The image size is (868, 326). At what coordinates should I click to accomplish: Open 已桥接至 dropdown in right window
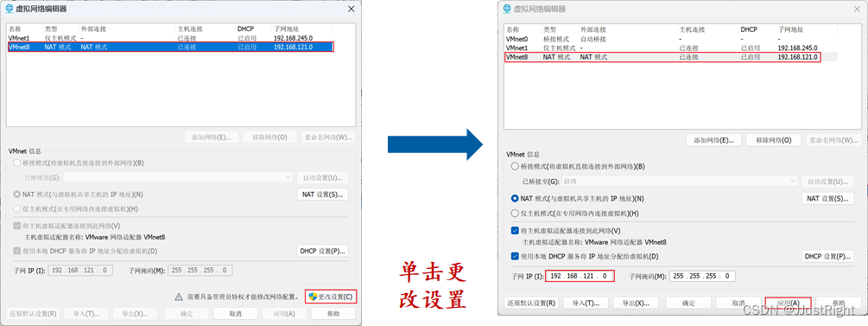tap(679, 182)
